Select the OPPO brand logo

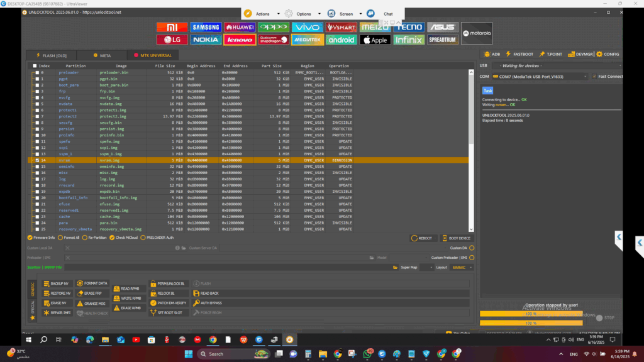(x=274, y=27)
